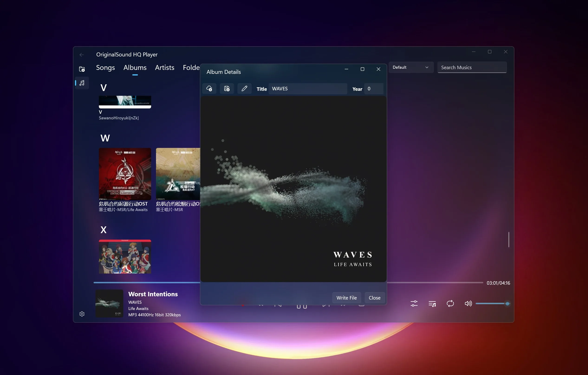Switch to the Albums tab
588x375 pixels.
click(x=135, y=67)
